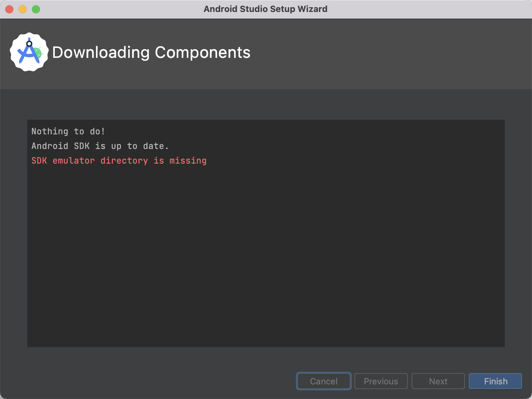Click the 'Nothing to do!' log line

[x=68, y=131]
